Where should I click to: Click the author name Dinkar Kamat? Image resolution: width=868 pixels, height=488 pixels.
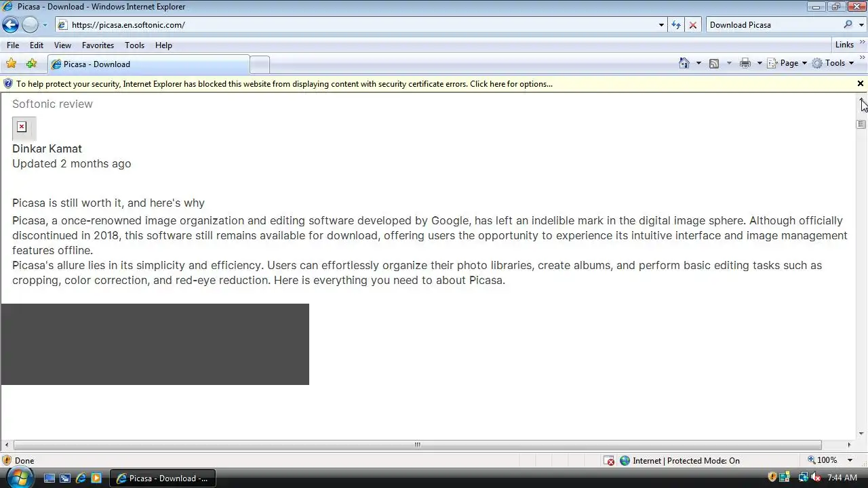click(47, 148)
